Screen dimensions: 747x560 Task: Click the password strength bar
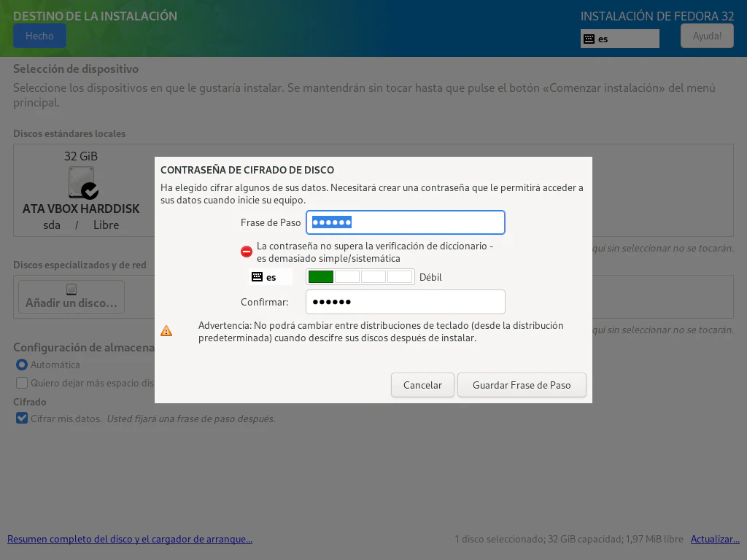[360, 277]
